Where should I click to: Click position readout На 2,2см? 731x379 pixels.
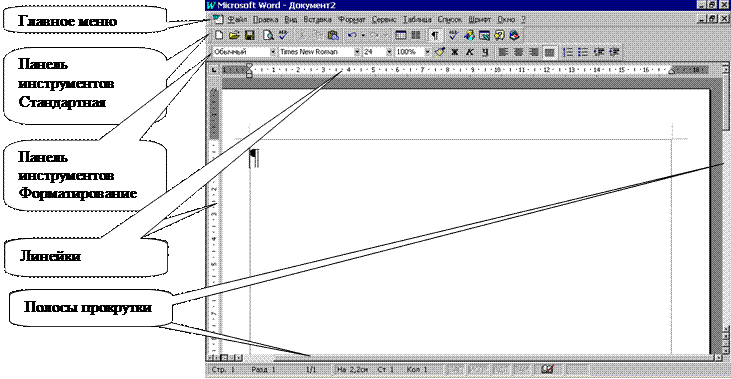[x=352, y=370]
